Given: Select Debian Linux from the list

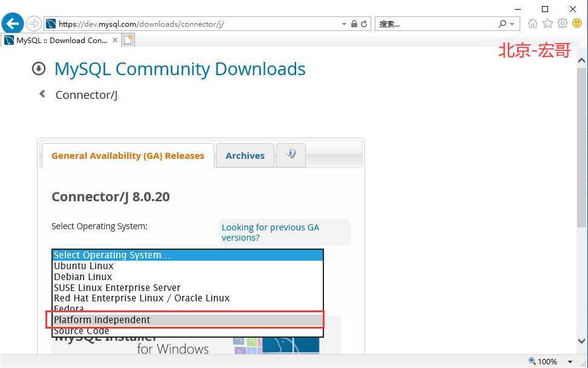Looking at the screenshot, I should [188, 276].
